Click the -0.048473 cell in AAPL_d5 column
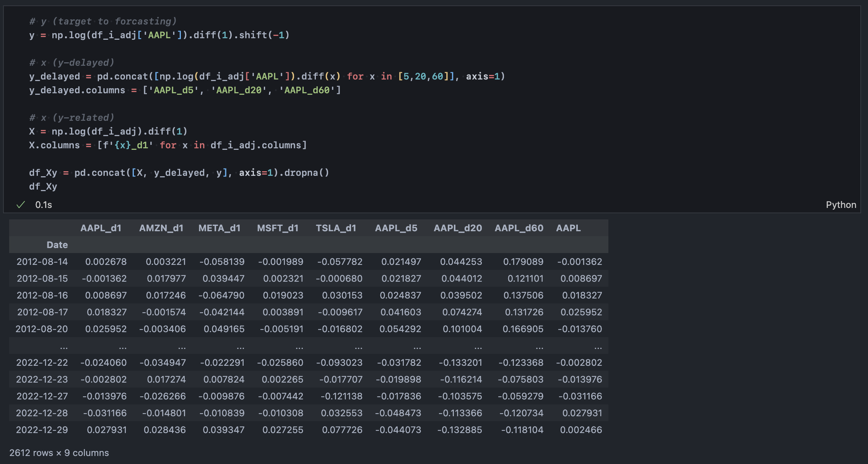The width and height of the screenshot is (868, 464). [x=398, y=413]
